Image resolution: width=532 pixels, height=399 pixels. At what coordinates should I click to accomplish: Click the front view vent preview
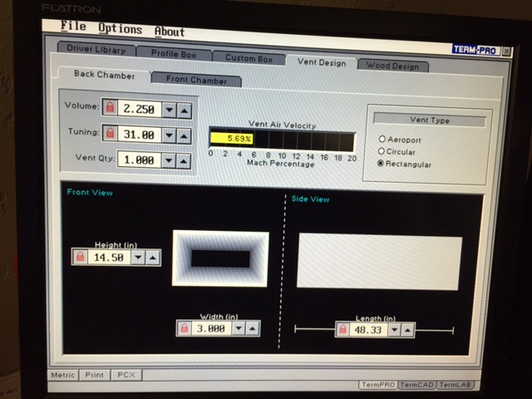(x=220, y=259)
